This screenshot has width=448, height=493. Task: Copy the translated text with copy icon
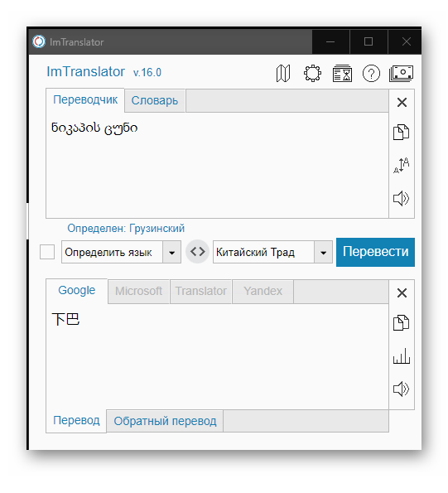pos(401,322)
